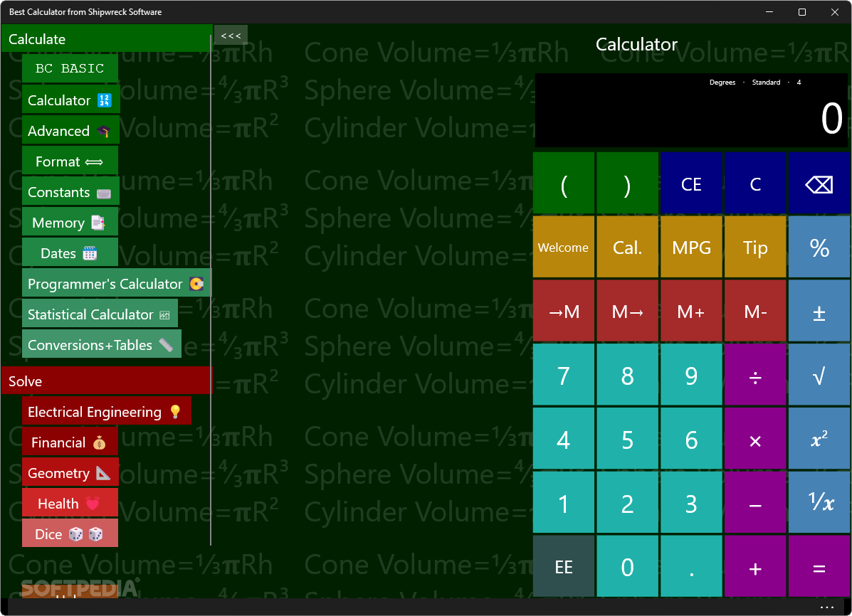Click the M+ memory add key
This screenshot has width=852, height=616.
coord(691,311)
